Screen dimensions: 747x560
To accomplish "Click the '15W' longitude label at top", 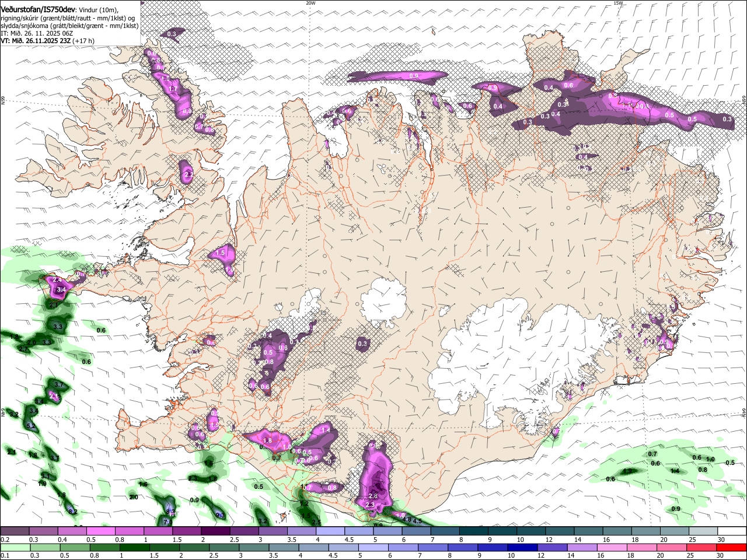I will [x=618, y=3].
